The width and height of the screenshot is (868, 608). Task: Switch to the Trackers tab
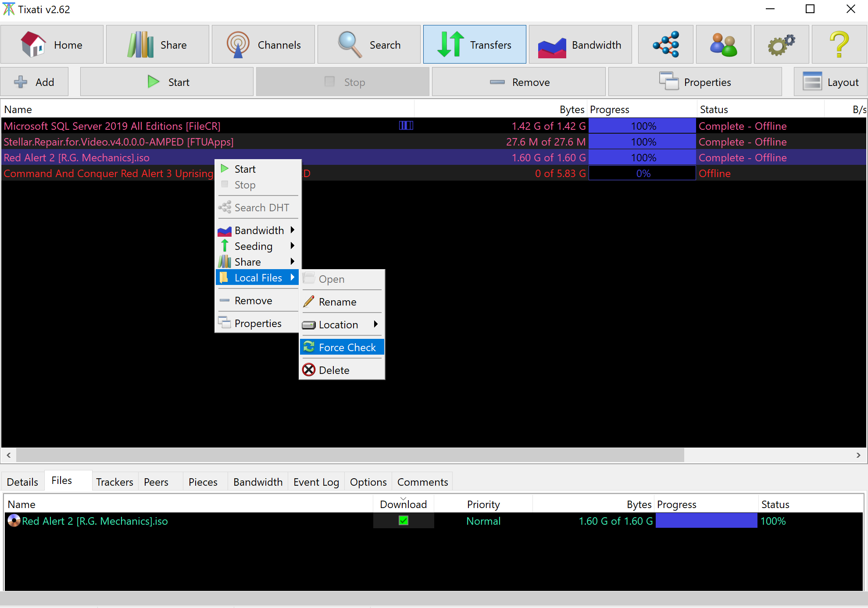tap(114, 482)
